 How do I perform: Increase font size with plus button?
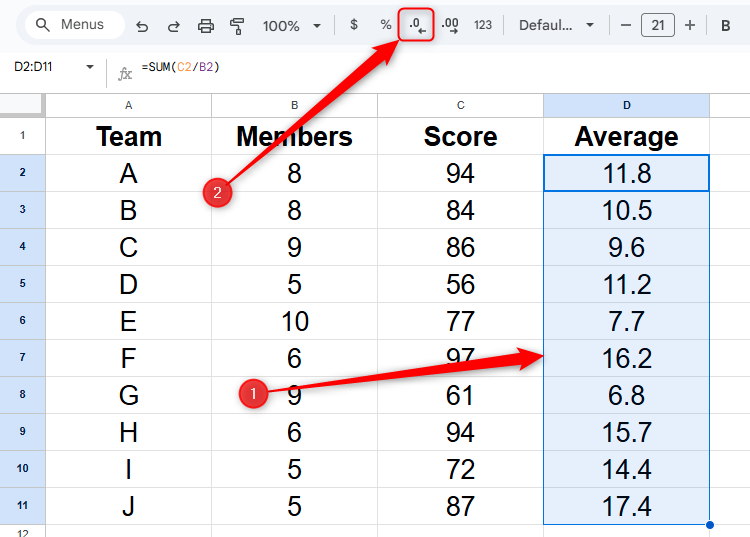(690, 25)
